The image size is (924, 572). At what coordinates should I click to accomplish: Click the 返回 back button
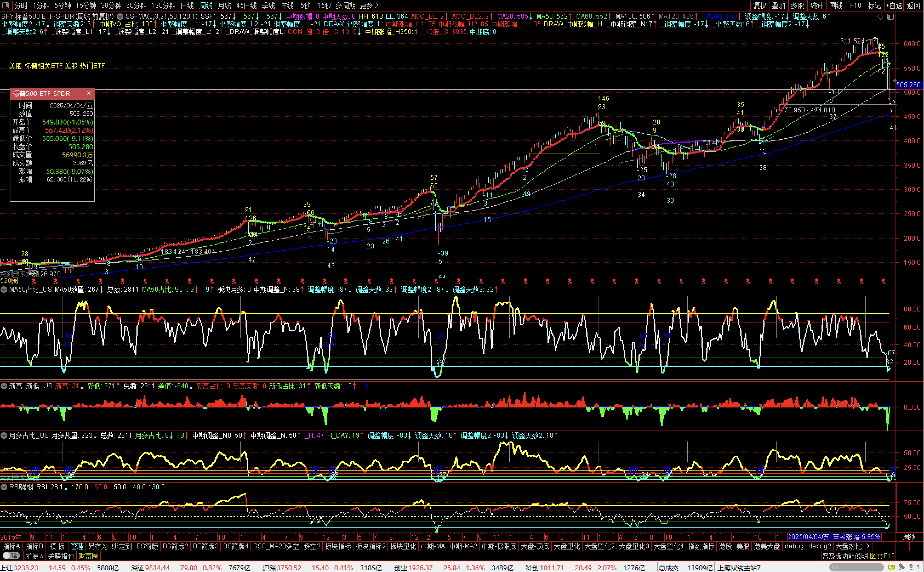[x=913, y=5]
